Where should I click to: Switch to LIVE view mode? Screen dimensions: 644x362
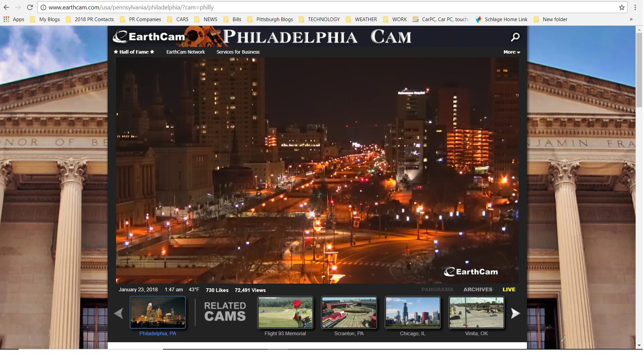508,289
